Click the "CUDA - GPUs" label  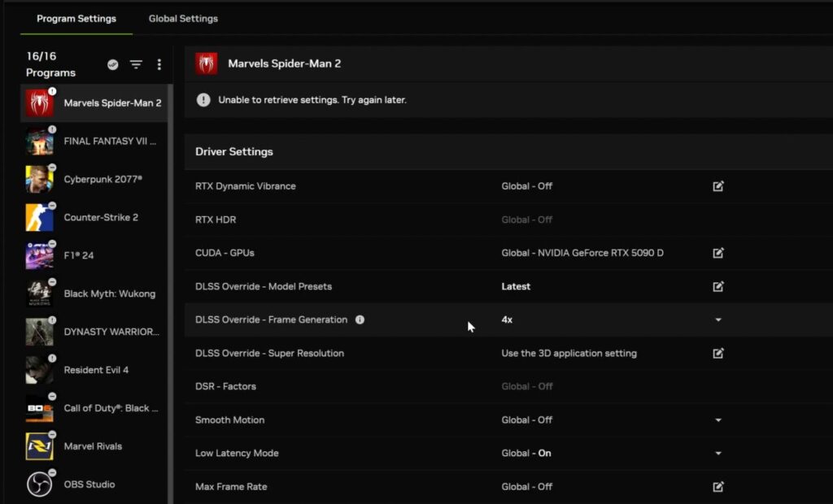(225, 253)
